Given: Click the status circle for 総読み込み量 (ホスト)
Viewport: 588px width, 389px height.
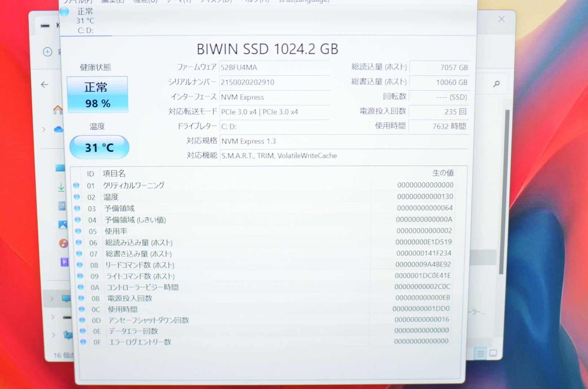Looking at the screenshot, I should [79, 242].
